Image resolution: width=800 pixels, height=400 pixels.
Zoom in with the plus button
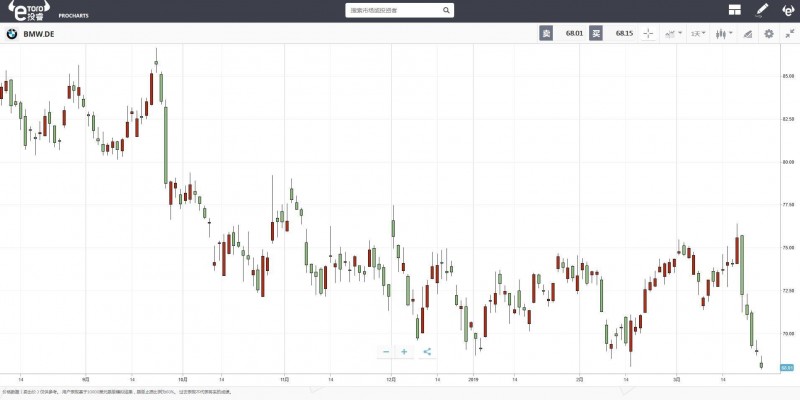[404, 352]
